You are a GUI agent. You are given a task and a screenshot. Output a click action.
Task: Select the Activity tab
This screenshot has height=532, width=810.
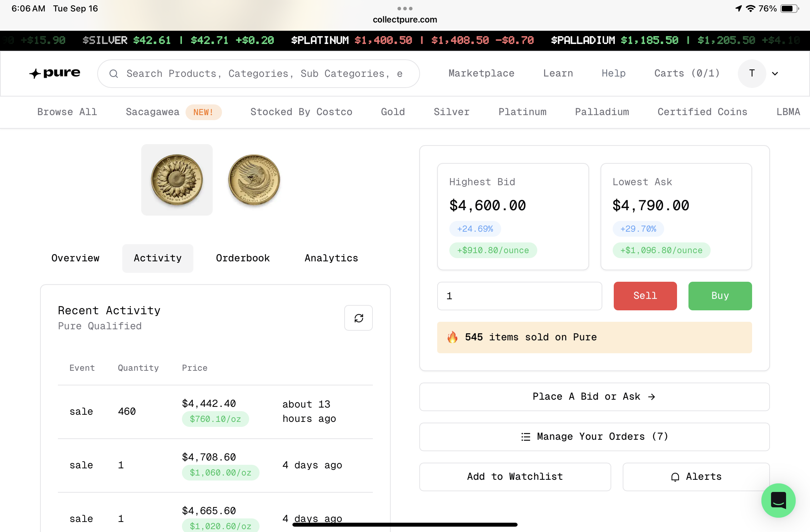158,258
